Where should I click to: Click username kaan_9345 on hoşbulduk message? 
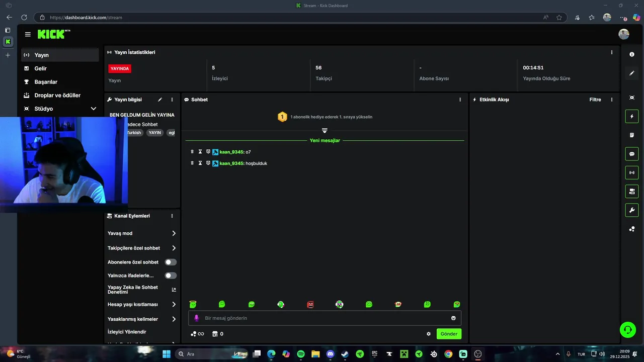(x=231, y=163)
